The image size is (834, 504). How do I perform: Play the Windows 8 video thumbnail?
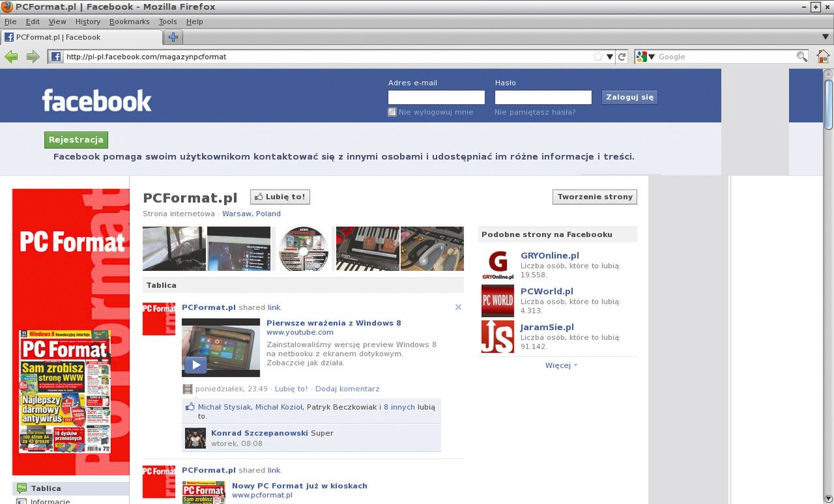pyautogui.click(x=221, y=348)
